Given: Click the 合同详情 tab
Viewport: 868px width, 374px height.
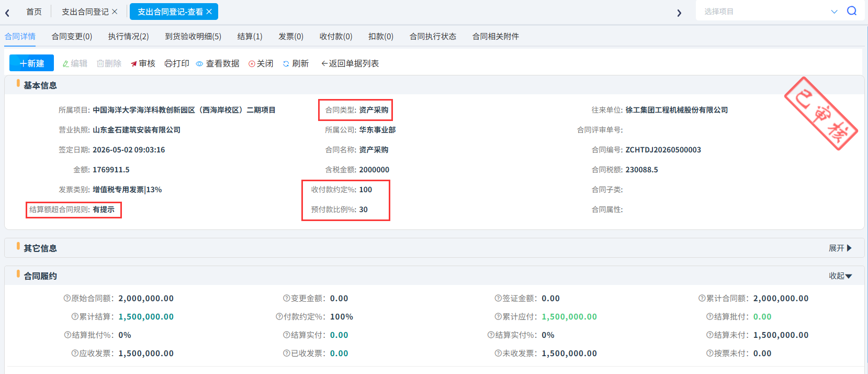Looking at the screenshot, I should click(x=20, y=36).
